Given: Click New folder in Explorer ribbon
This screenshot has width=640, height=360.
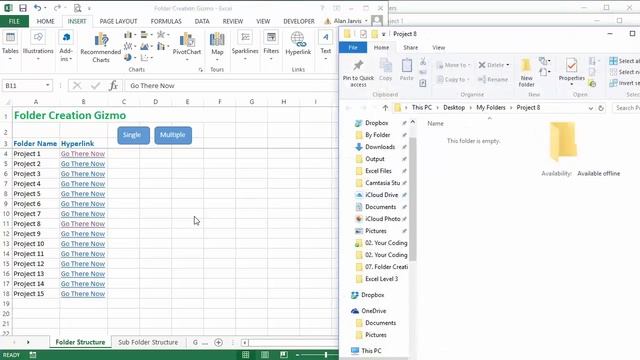Looking at the screenshot, I should [x=526, y=73].
